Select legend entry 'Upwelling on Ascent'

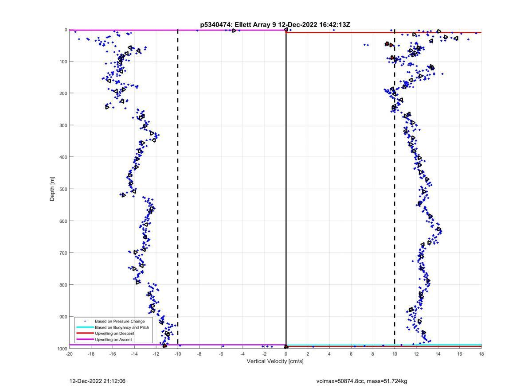pyautogui.click(x=113, y=340)
